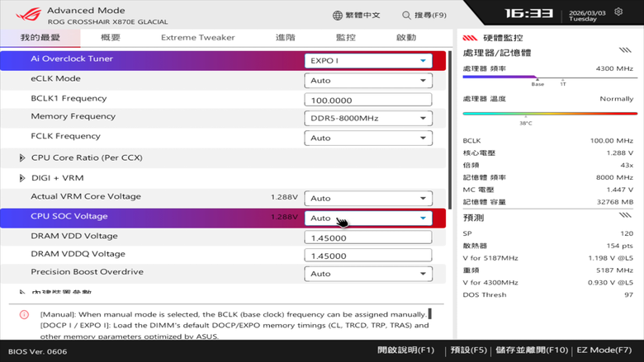Image resolution: width=644 pixels, height=362 pixels.
Task: Click the Precision Boost Overdrive label
Action: click(87, 272)
